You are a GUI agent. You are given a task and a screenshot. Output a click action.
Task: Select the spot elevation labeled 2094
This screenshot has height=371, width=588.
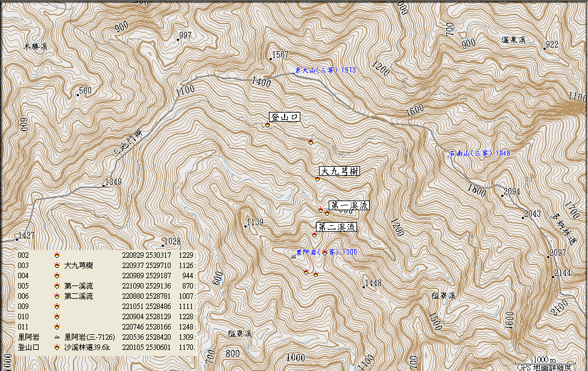(x=511, y=192)
